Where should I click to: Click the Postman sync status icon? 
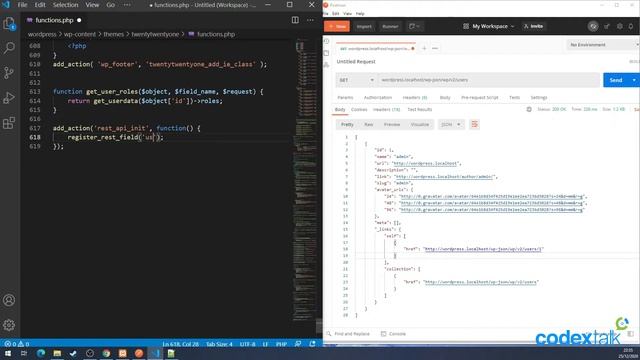pos(593,26)
